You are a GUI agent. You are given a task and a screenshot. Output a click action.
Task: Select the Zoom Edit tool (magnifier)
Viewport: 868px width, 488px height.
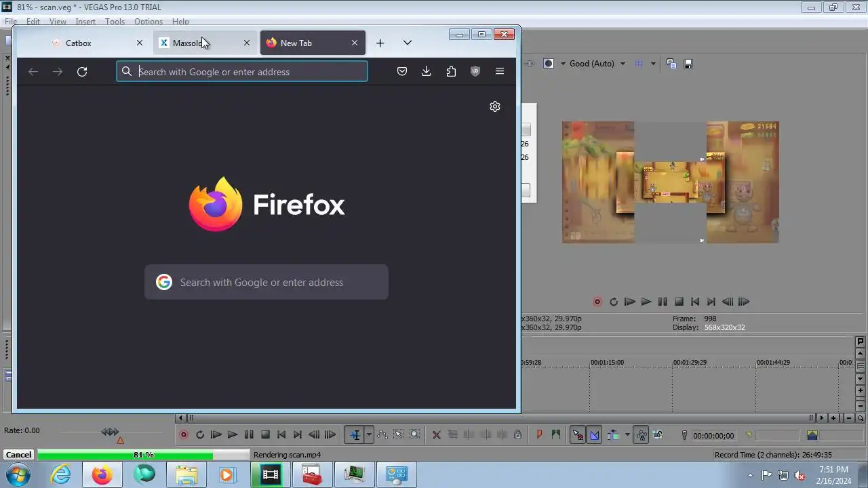pyautogui.click(x=415, y=435)
